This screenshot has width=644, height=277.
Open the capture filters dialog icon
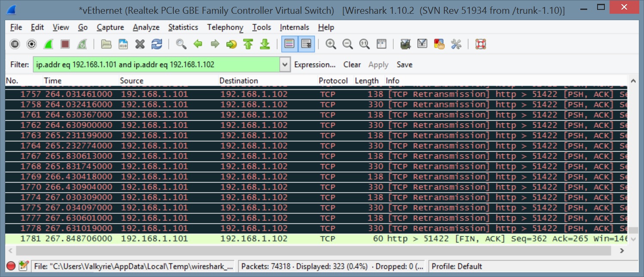[405, 44]
